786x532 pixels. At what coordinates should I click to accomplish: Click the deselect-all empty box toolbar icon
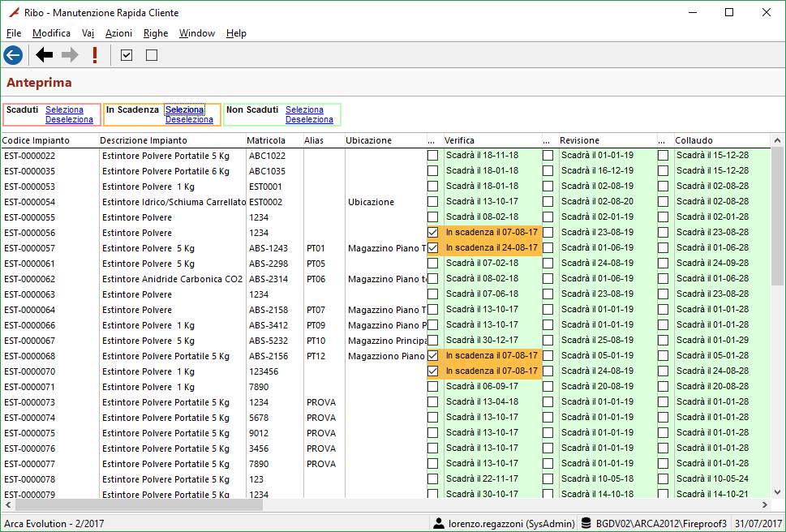point(152,55)
